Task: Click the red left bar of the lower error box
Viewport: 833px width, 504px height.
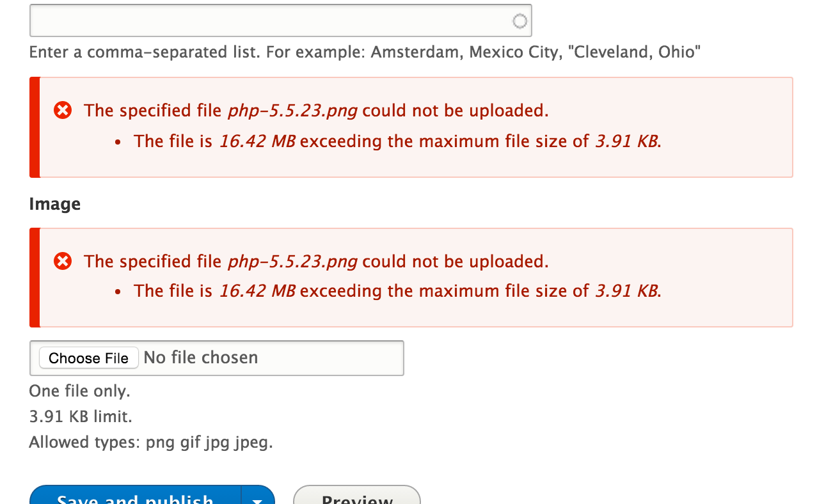Action: [35, 278]
